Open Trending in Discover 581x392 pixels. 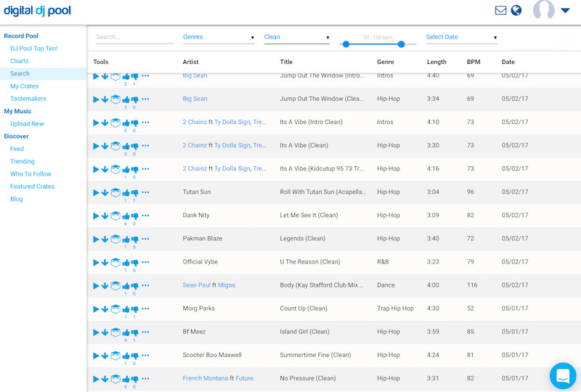pyautogui.click(x=23, y=162)
